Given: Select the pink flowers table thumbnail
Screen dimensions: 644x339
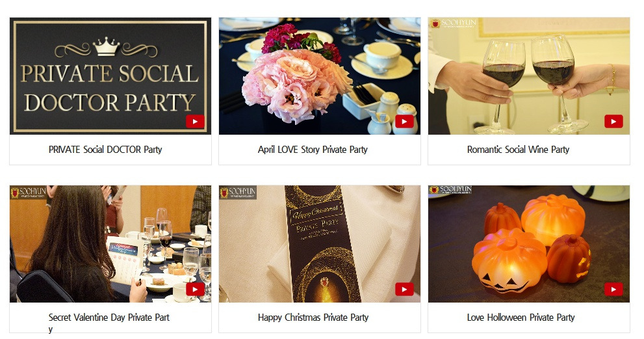Looking at the screenshot, I should [x=320, y=76].
